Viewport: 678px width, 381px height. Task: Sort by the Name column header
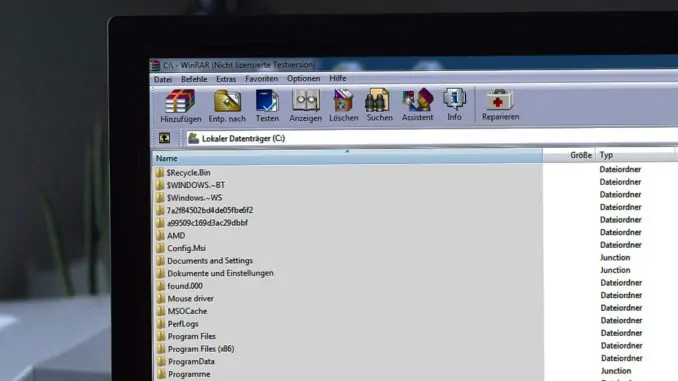347,157
